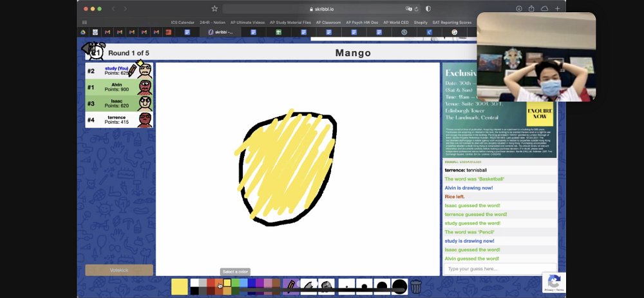Select the 'study (You)' player row
This screenshot has width=644, height=298.
coord(119,71)
